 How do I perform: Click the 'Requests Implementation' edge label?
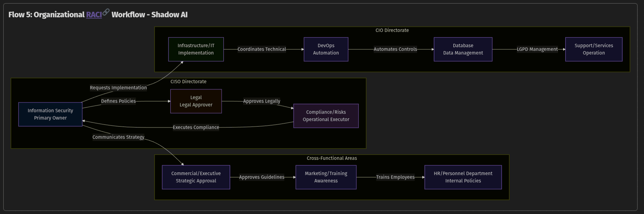point(118,88)
